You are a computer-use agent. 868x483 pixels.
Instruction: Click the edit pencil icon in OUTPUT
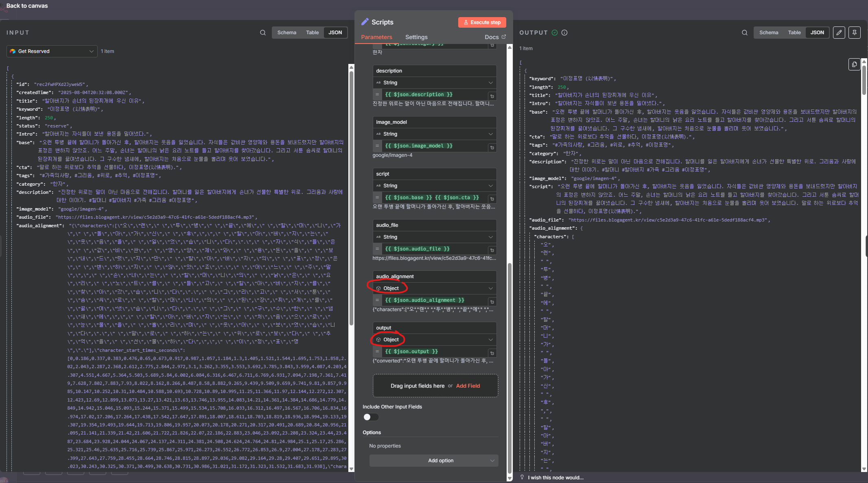click(839, 33)
